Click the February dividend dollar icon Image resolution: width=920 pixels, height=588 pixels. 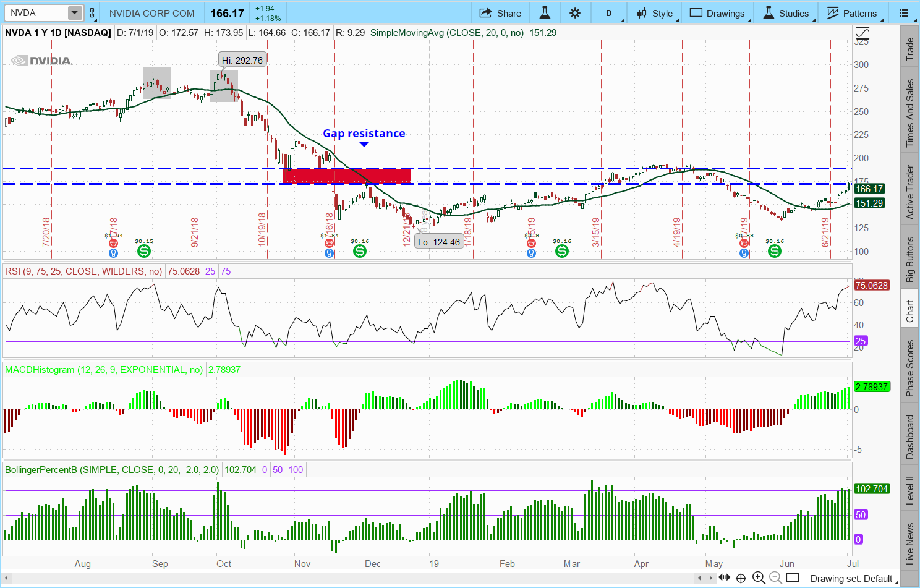pyautogui.click(x=562, y=250)
